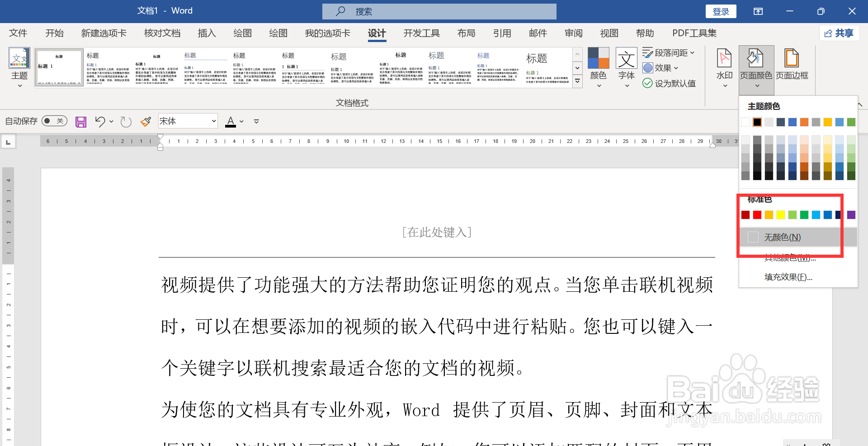Image resolution: width=868 pixels, height=446 pixels.
Task: Open Ribbon Display Options icon
Action: [758, 11]
